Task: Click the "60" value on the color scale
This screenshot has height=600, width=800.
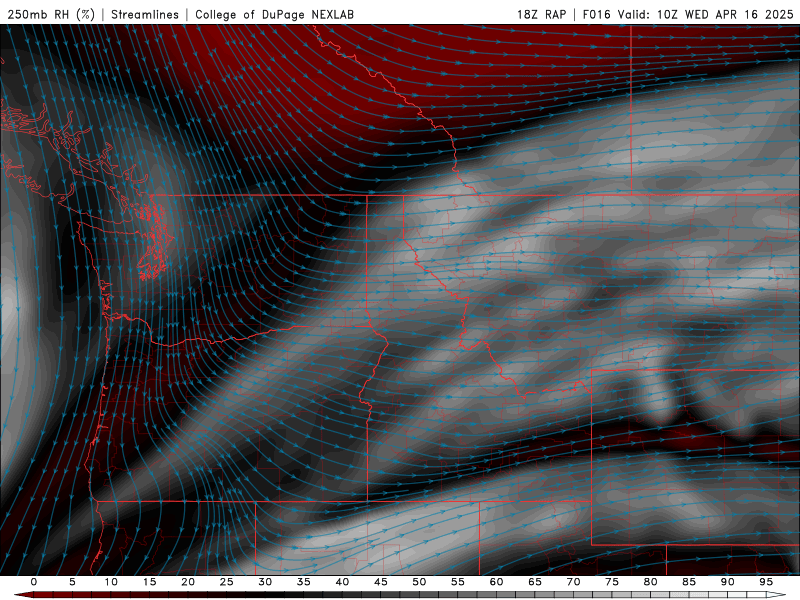Action: coord(496,582)
